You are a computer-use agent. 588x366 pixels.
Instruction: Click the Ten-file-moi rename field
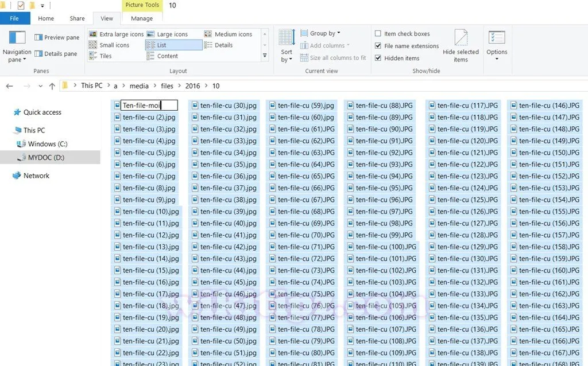click(149, 105)
